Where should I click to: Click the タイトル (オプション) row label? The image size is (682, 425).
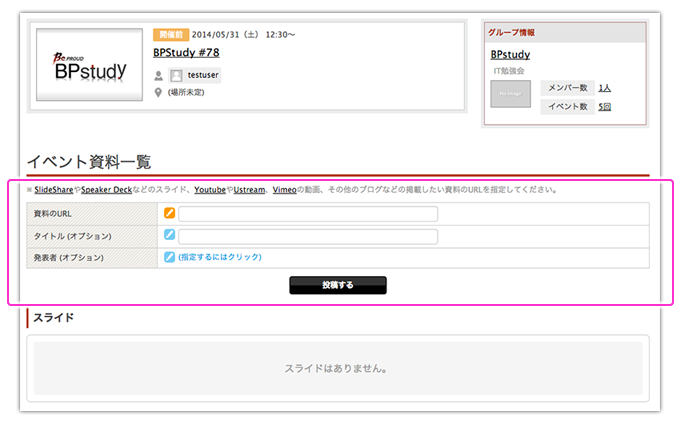73,236
